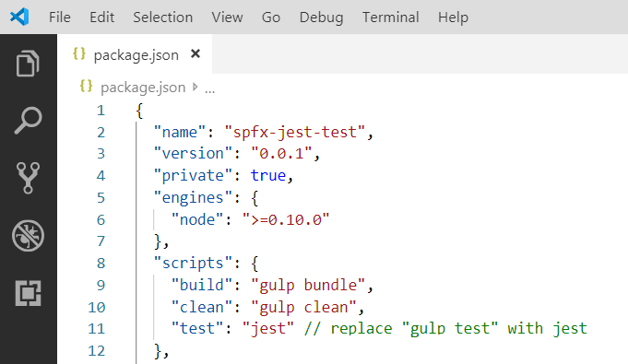
Task: Open the Help menu
Action: click(x=453, y=18)
